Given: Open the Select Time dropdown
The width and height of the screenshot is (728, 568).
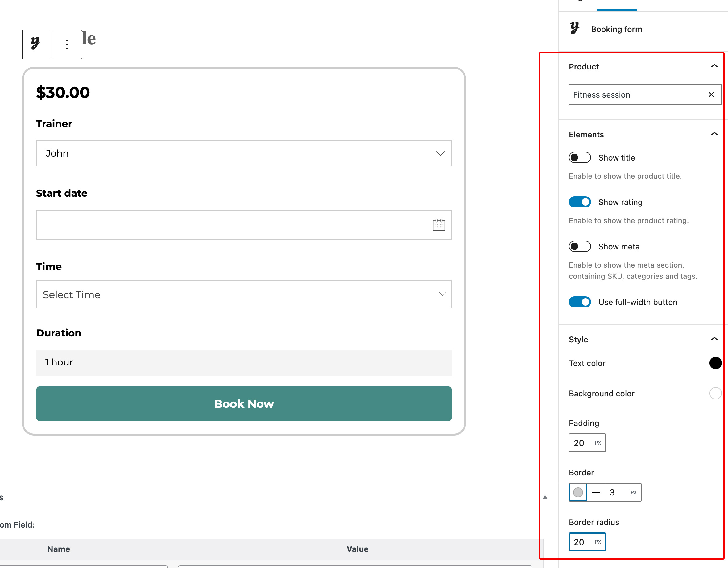Looking at the screenshot, I should 244,294.
